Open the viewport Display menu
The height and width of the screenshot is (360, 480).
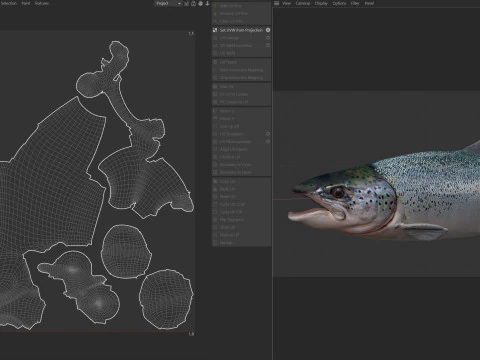tap(321, 3)
